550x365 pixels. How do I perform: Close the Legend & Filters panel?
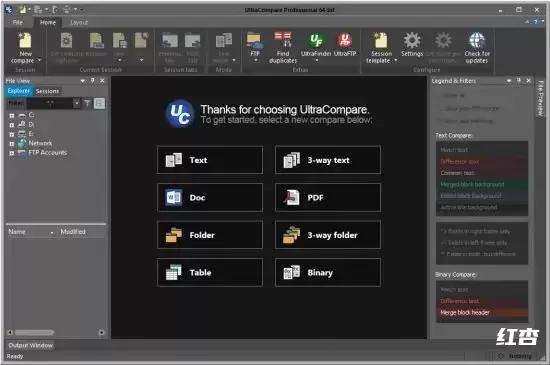529,81
